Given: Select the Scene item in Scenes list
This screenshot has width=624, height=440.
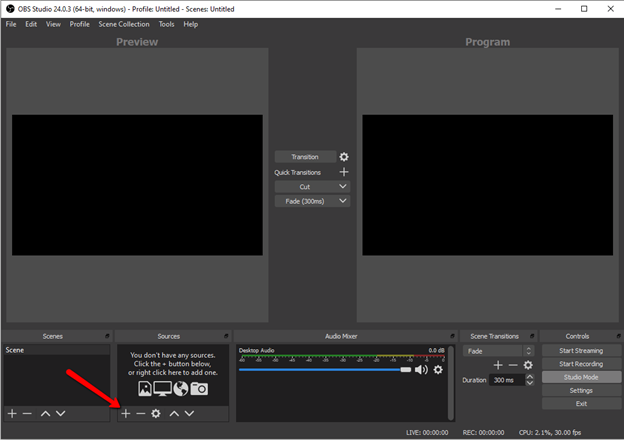Looking at the screenshot, I should point(57,350).
